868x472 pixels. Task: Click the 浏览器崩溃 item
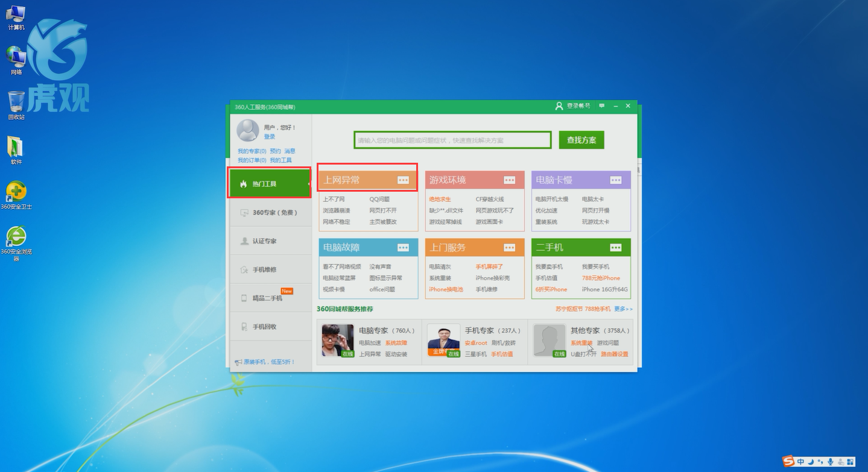[x=336, y=210]
